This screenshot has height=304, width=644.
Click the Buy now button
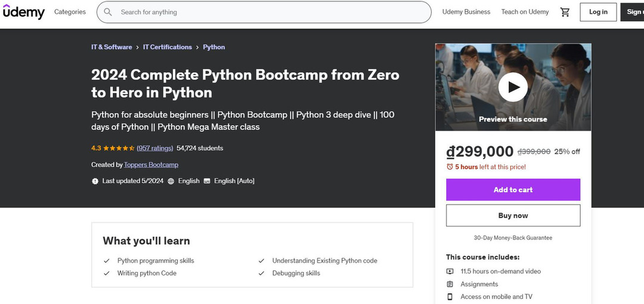pos(513,216)
